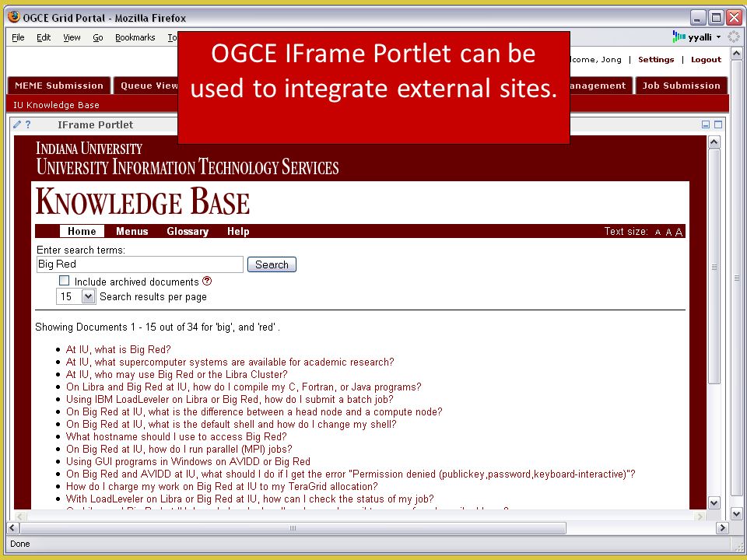Screen dimensions: 747x560
Task: Open the Go menu
Action: (98, 37)
